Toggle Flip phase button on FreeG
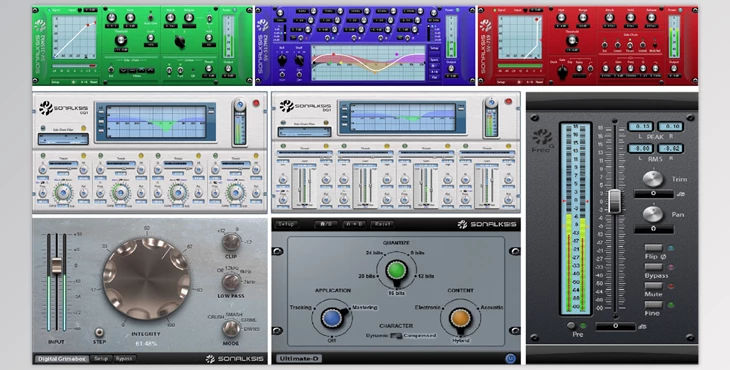 (653, 249)
